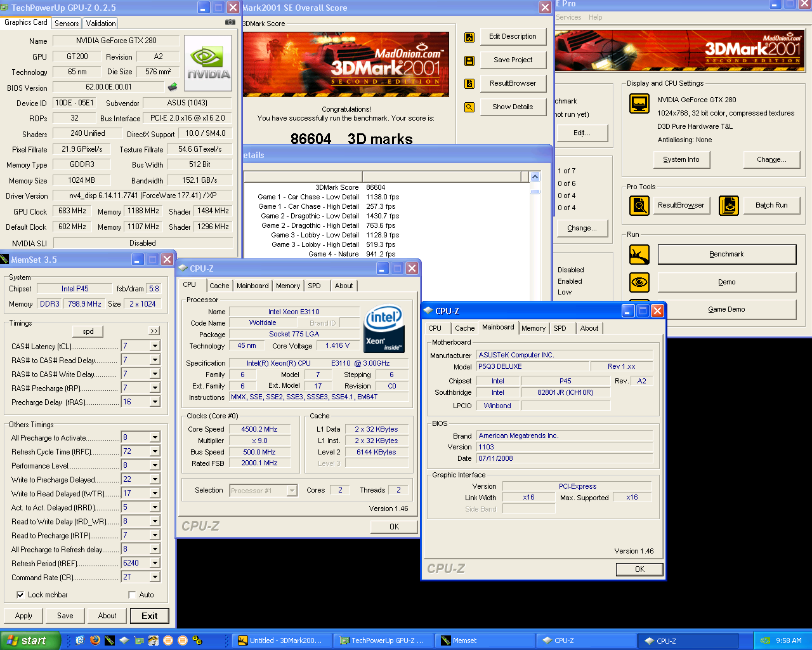Viewport: 812px width, 650px height.
Task: Click the Change... button in Display and CPU Settings
Action: (771, 159)
